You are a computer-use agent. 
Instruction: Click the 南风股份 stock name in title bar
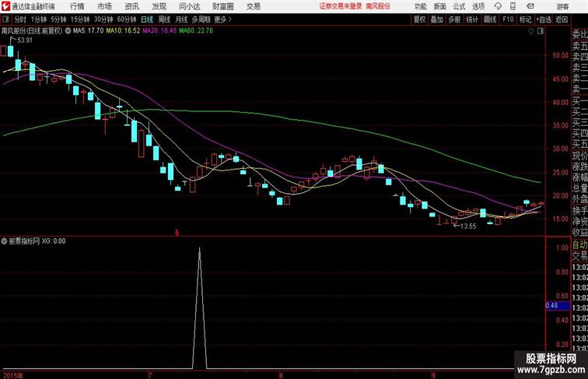pyautogui.click(x=378, y=6)
